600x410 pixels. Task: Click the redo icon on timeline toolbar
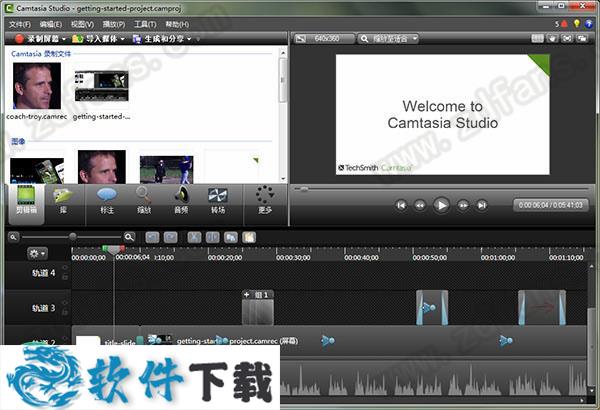click(x=170, y=237)
